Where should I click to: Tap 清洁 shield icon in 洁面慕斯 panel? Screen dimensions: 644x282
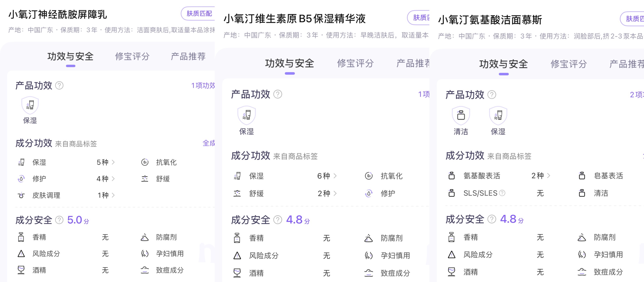[x=461, y=116]
